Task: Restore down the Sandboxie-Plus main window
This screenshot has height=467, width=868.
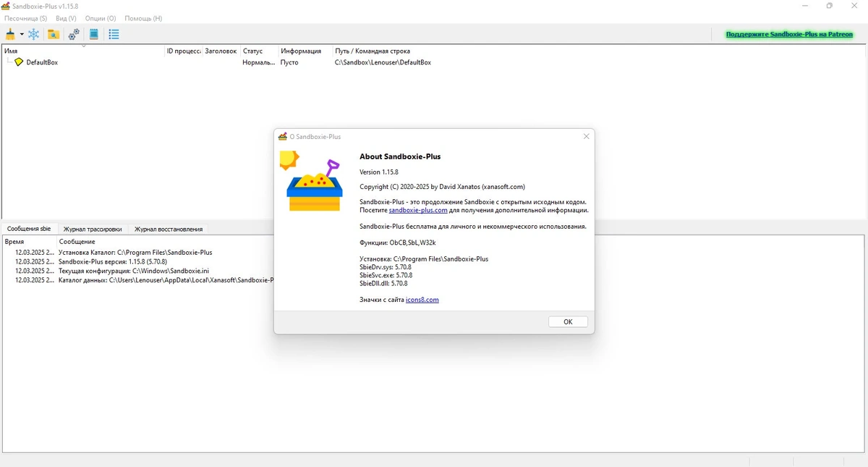Action: click(x=830, y=6)
